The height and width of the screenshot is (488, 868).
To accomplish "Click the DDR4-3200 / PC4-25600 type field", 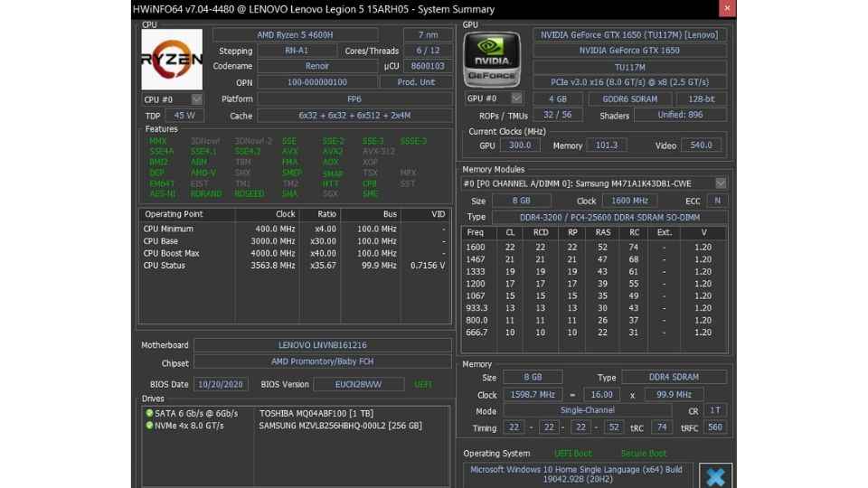I will (609, 218).
